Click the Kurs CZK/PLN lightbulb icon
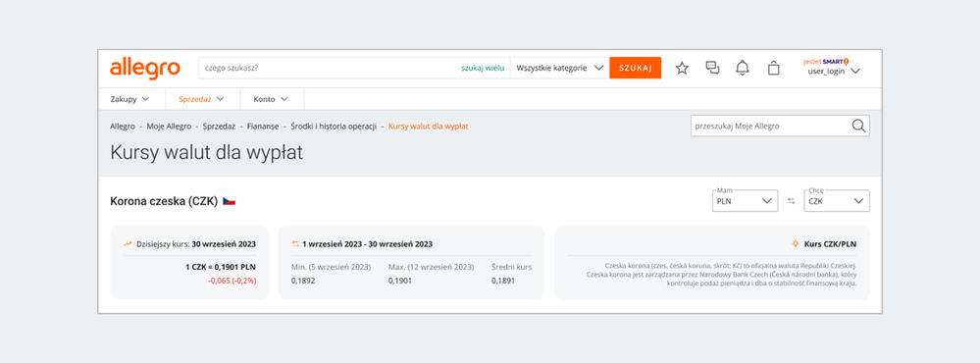980x363 pixels. pos(795,244)
